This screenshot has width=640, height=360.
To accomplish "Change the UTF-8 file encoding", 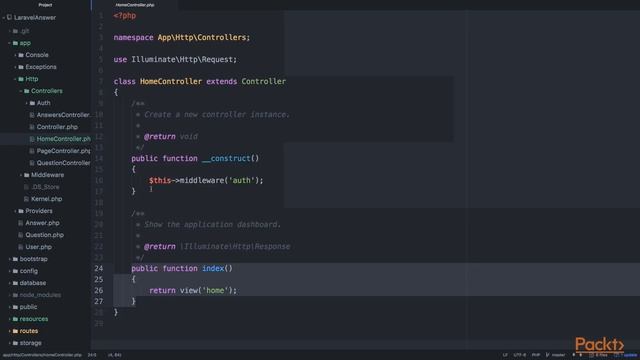I will (x=520, y=355).
